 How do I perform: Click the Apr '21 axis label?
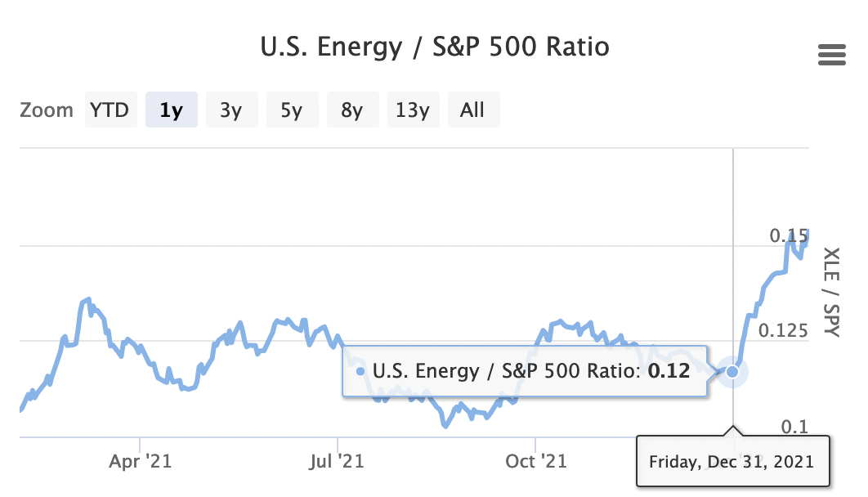click(x=140, y=462)
